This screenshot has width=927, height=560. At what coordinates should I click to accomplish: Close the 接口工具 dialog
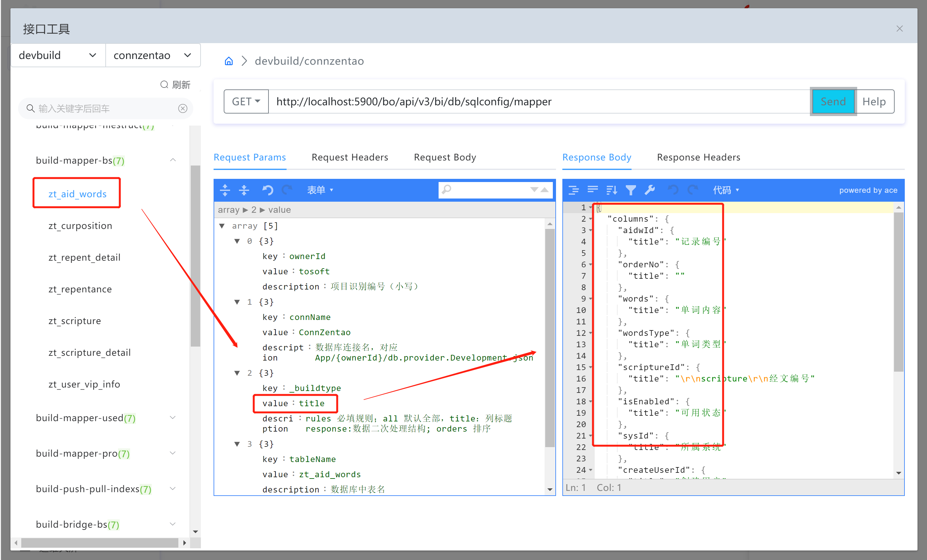(x=899, y=29)
